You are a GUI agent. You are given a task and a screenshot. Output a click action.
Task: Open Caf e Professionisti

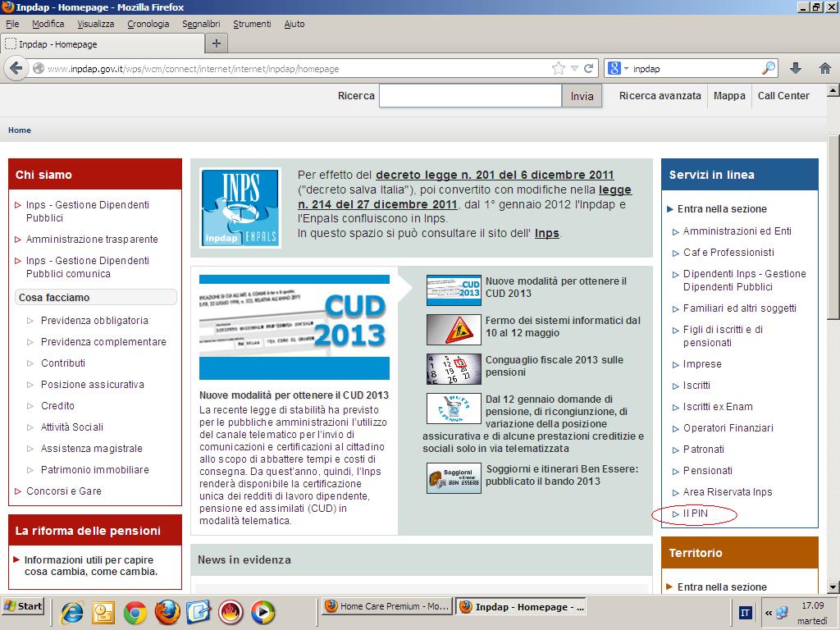click(728, 253)
